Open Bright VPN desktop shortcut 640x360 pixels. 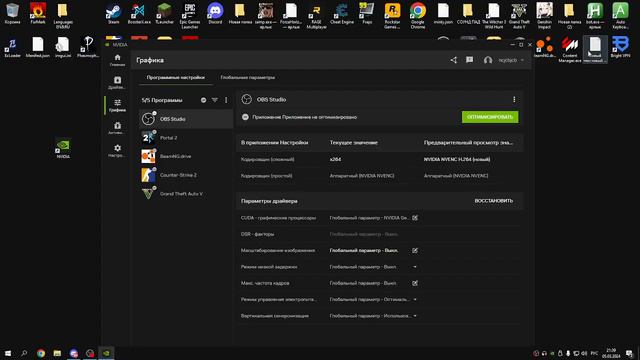[x=620, y=47]
